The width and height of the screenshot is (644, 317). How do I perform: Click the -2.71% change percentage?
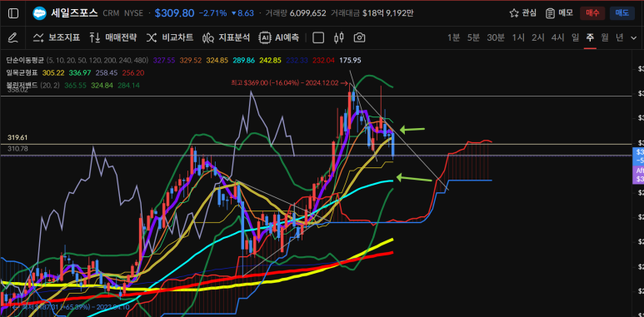pos(212,13)
